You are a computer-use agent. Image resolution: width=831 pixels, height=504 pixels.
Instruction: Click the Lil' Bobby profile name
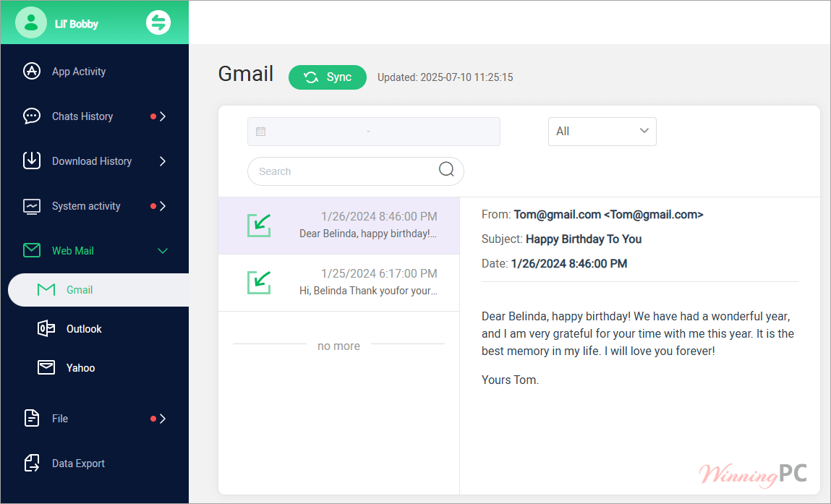pos(77,24)
